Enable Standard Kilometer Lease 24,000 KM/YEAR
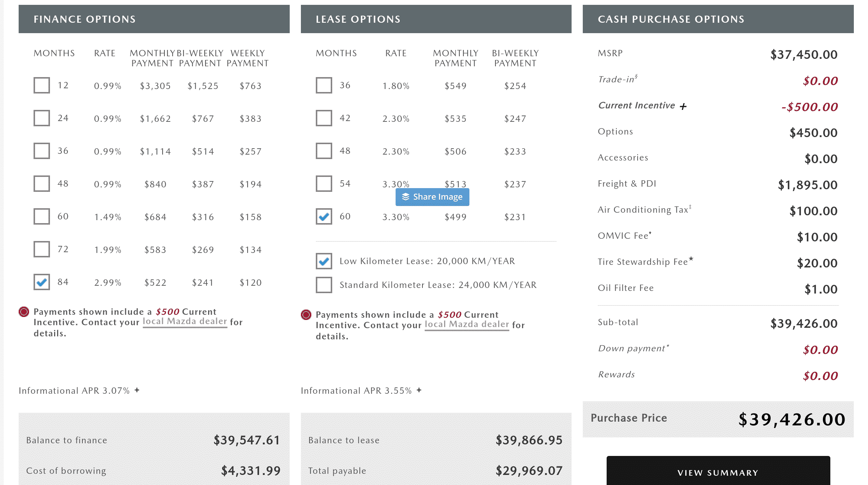868x485 pixels. pos(324,285)
